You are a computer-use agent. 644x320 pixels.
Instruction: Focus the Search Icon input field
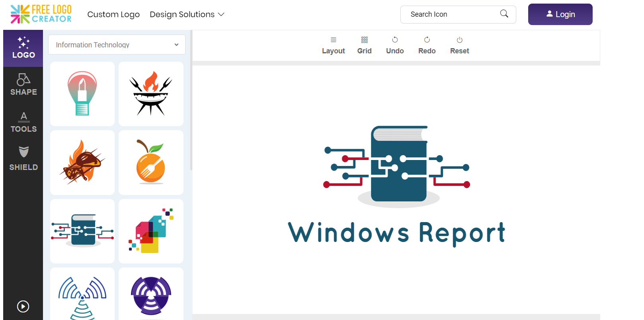coord(458,14)
